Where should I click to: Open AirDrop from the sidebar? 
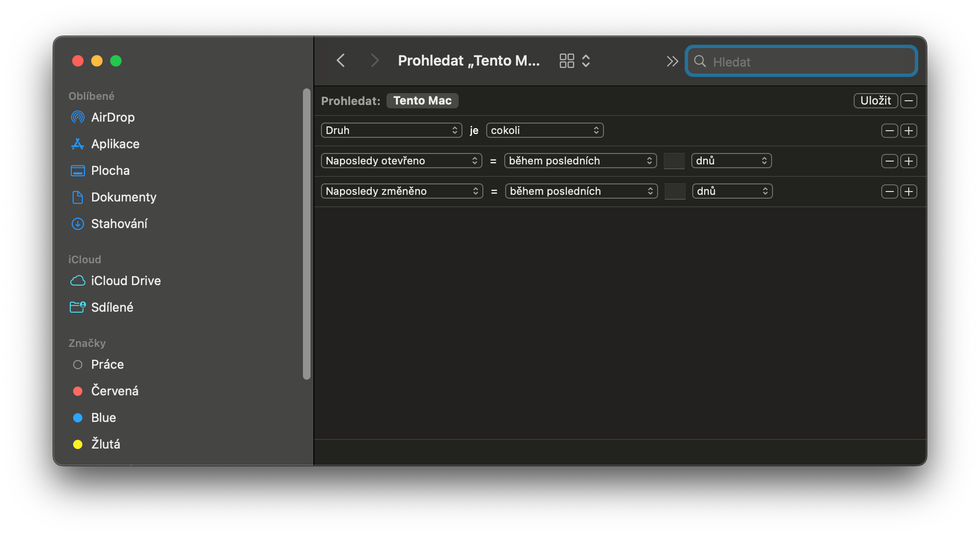(113, 117)
